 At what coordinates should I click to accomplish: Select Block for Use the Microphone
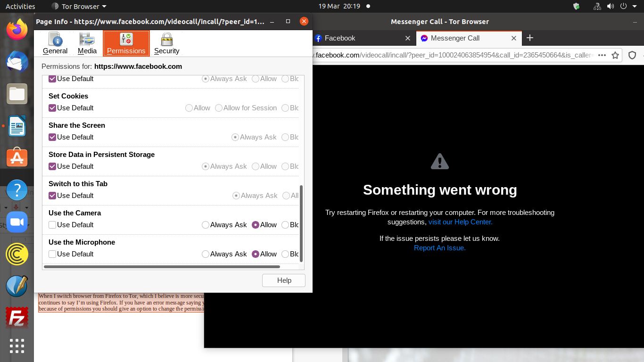pyautogui.click(x=285, y=254)
